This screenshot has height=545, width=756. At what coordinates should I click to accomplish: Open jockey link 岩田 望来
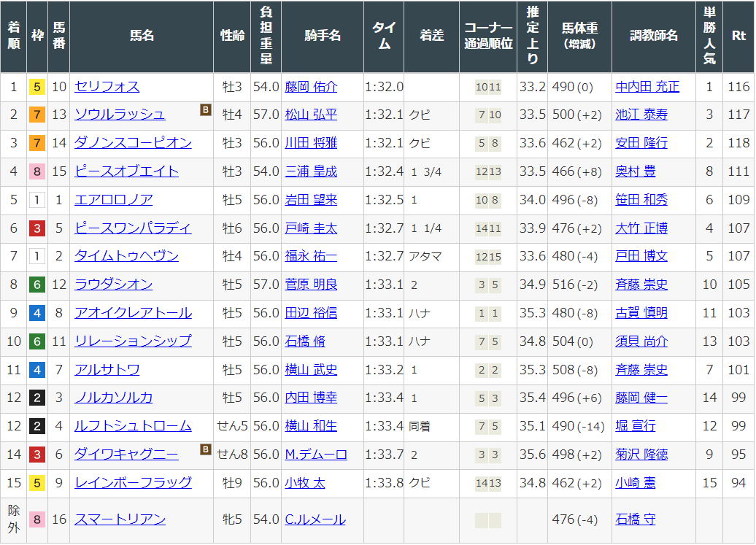coord(311,200)
